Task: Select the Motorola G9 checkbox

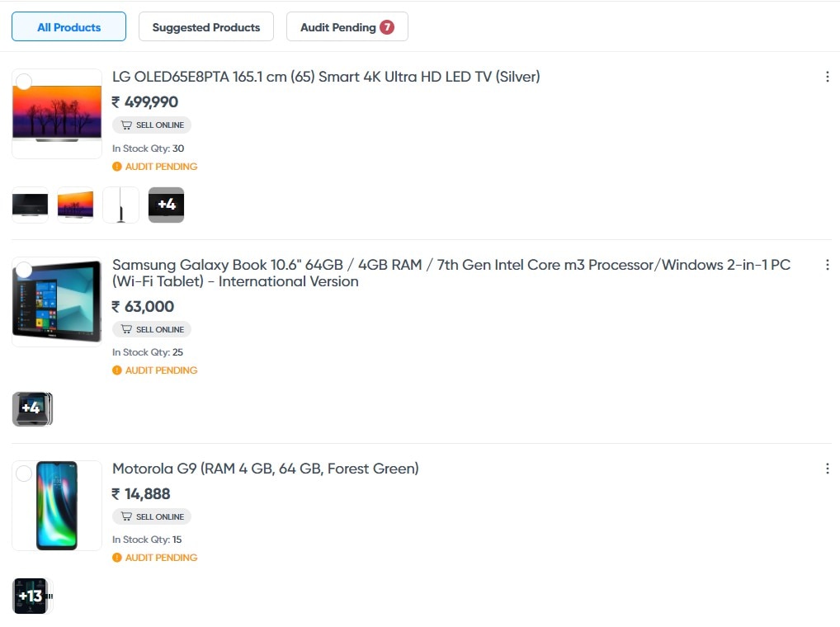Action: 24,473
